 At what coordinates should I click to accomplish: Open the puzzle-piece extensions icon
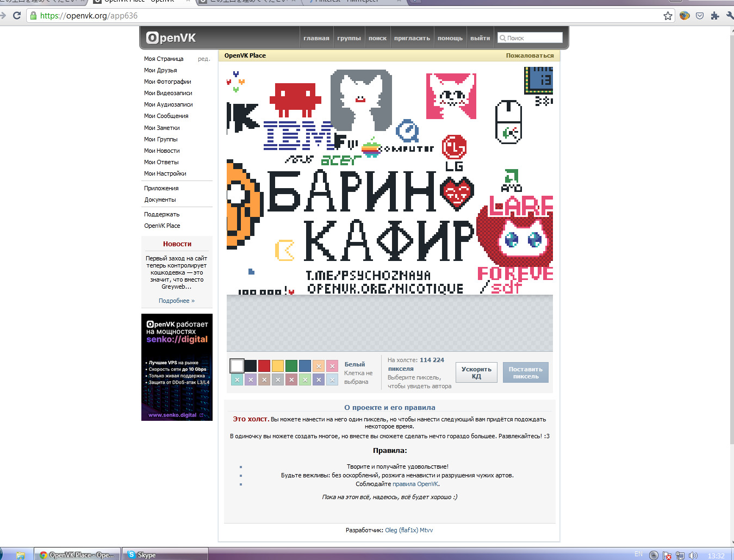coord(715,16)
